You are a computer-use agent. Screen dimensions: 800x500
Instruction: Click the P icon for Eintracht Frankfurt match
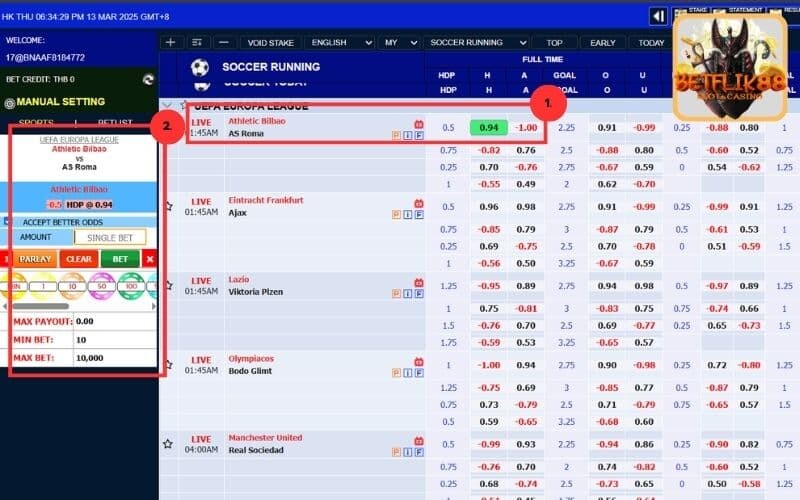(x=396, y=214)
